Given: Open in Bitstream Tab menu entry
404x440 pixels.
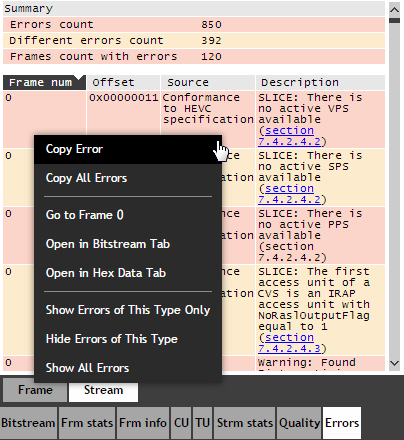Looking at the screenshot, I should pos(128,244).
